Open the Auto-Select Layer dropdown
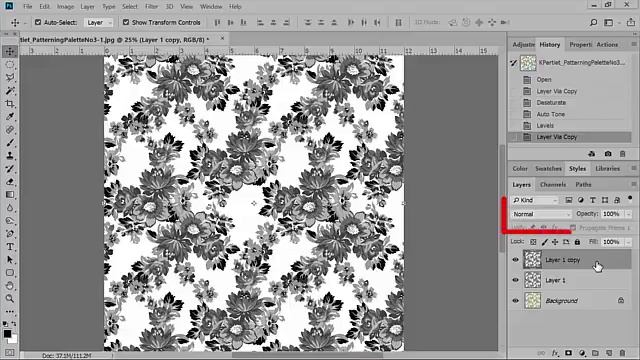This screenshot has width=640, height=360. pyautogui.click(x=98, y=22)
